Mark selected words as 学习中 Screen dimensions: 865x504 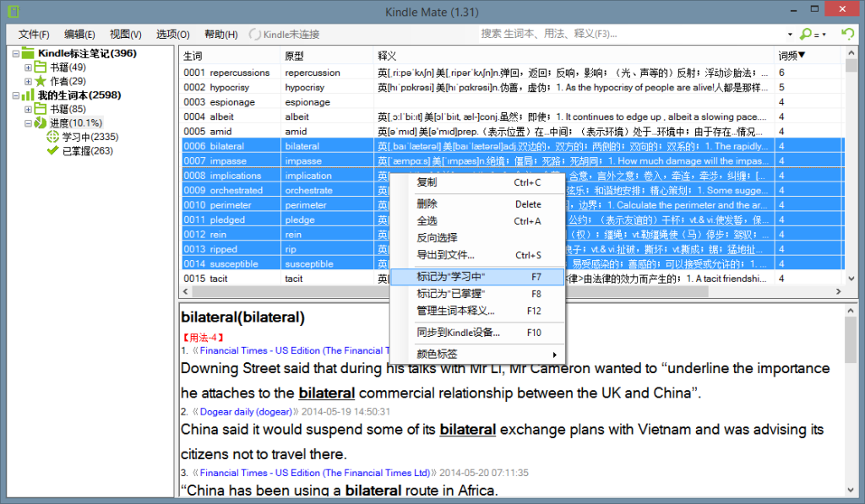click(478, 277)
